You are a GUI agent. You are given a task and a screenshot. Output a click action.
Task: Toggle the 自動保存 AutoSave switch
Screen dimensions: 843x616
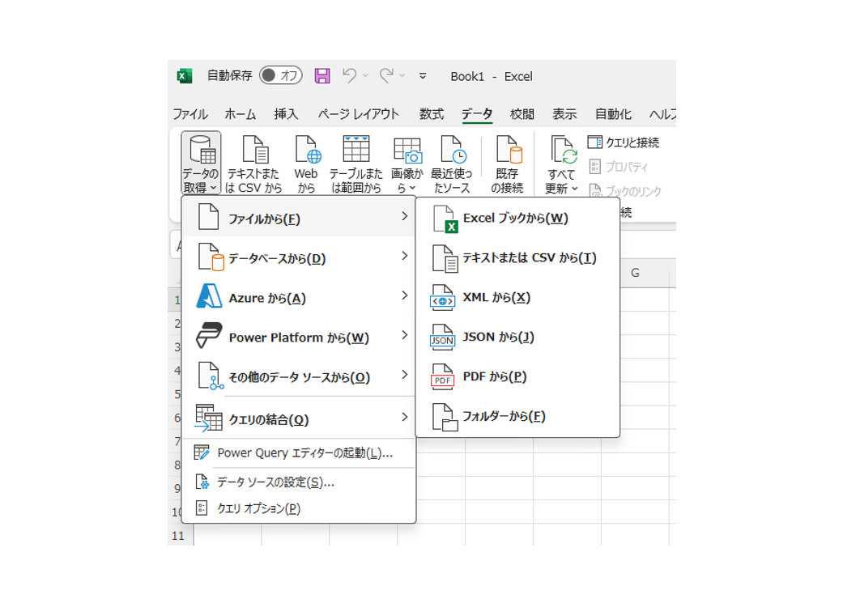pos(280,75)
